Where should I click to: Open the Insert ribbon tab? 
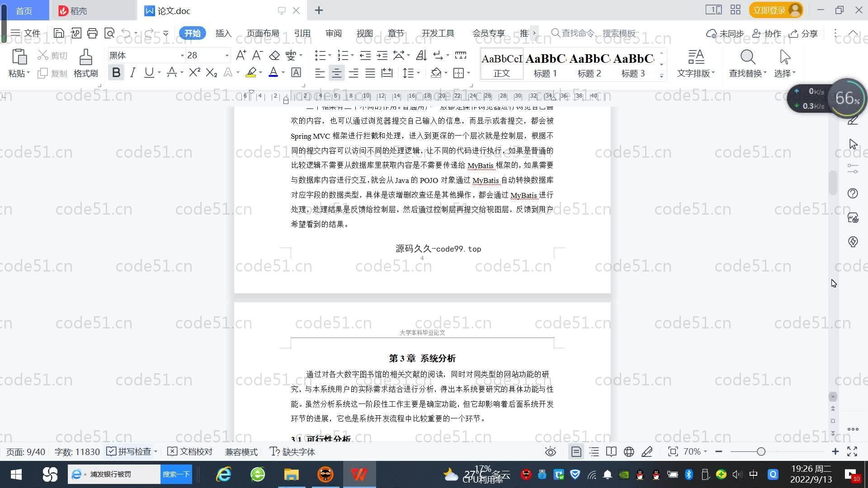pos(223,33)
